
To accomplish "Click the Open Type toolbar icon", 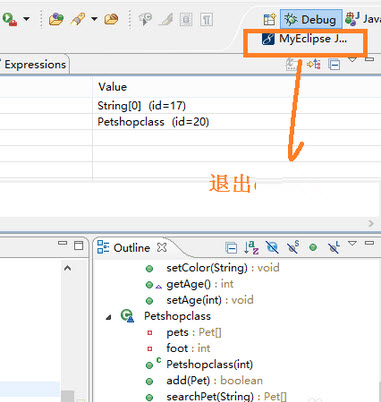I will 56,19.
